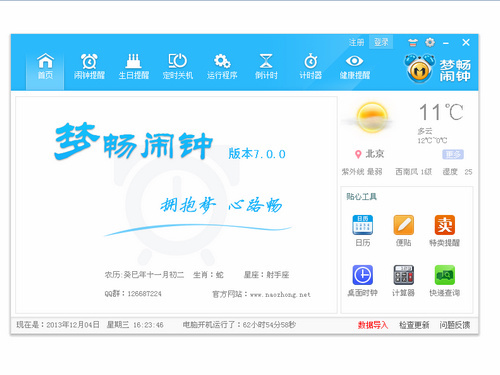The height and width of the screenshot is (375, 500).
Task: Close the 梦畅闹钟 window
Action: [466, 42]
